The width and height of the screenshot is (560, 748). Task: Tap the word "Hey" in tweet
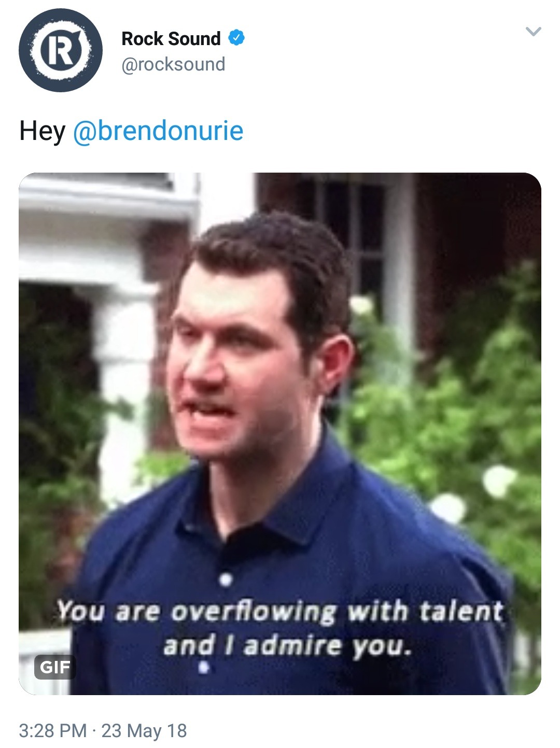point(43,131)
